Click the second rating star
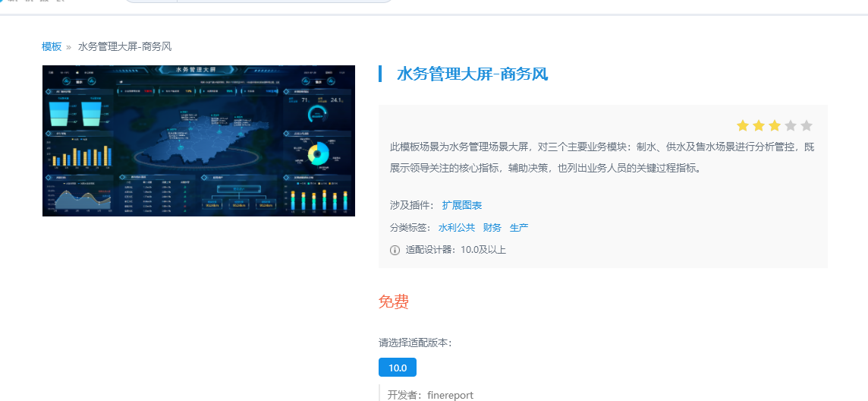Screen dimensions: 868x401 759,126
